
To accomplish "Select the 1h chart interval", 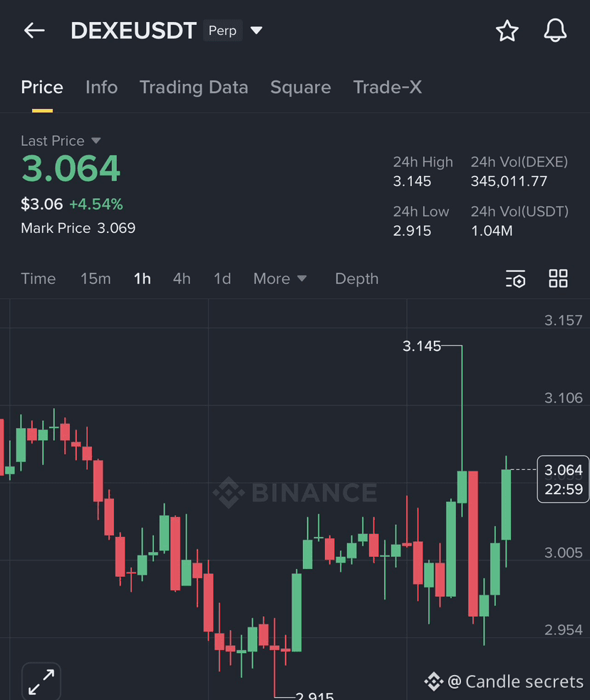I will tap(143, 278).
